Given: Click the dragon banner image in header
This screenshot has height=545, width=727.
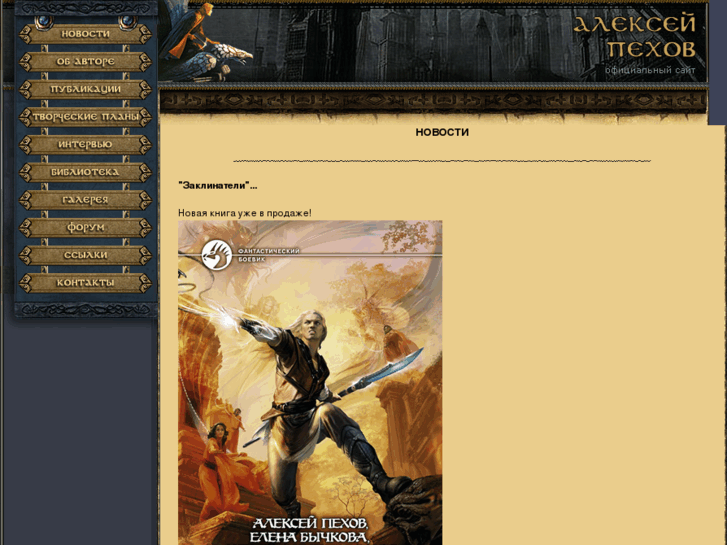Looking at the screenshot, I should click(206, 42).
